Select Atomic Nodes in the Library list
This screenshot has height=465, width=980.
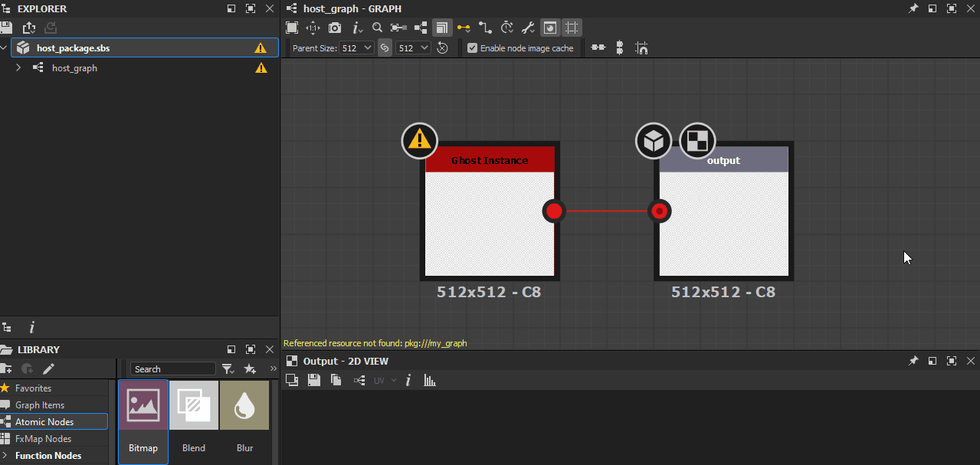(x=44, y=422)
